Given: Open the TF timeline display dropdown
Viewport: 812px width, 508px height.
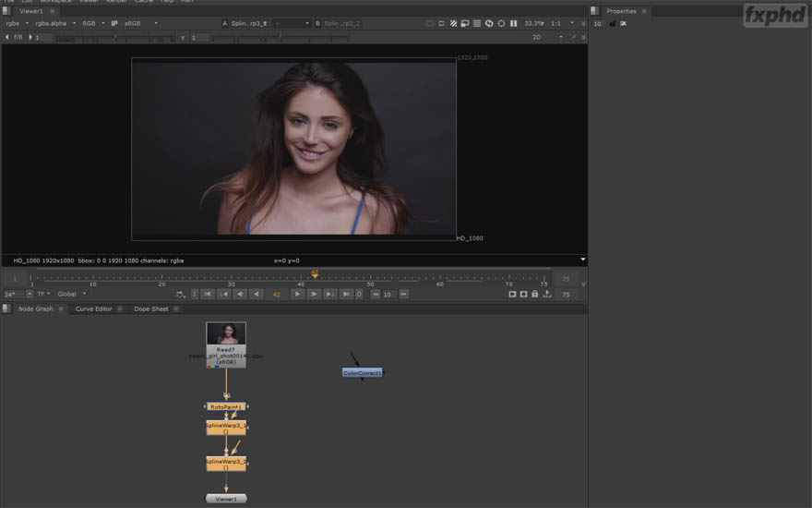Looking at the screenshot, I should [x=43, y=294].
